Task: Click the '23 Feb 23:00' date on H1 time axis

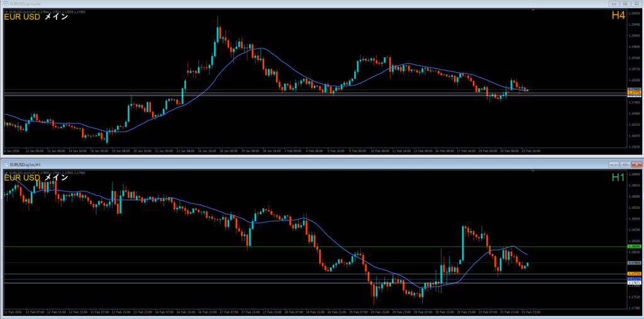Action: [x=532, y=311]
